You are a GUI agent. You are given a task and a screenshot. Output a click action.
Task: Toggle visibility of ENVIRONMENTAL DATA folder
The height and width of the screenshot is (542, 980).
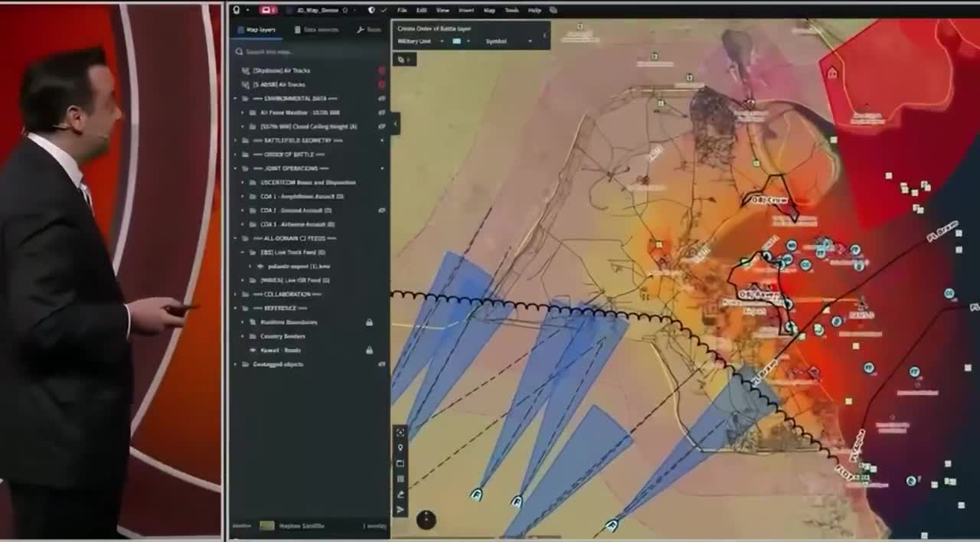[x=381, y=99]
